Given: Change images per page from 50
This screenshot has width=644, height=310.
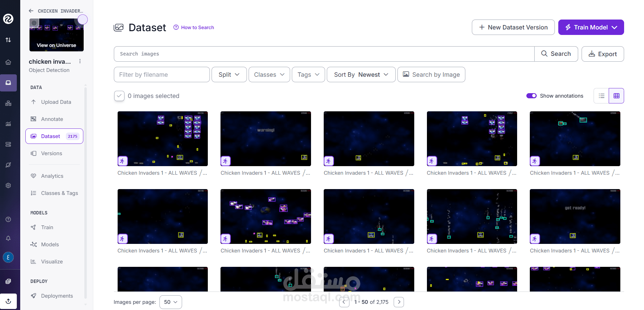Looking at the screenshot, I should [x=170, y=302].
